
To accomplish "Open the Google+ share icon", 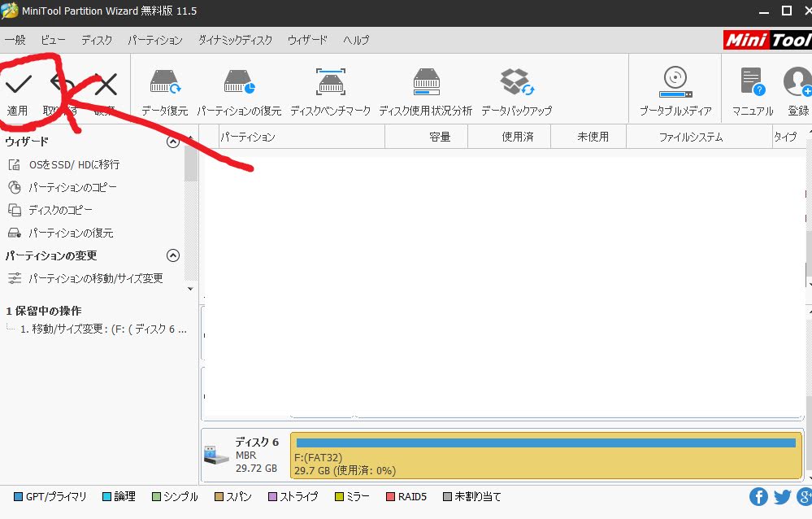I will tap(805, 497).
